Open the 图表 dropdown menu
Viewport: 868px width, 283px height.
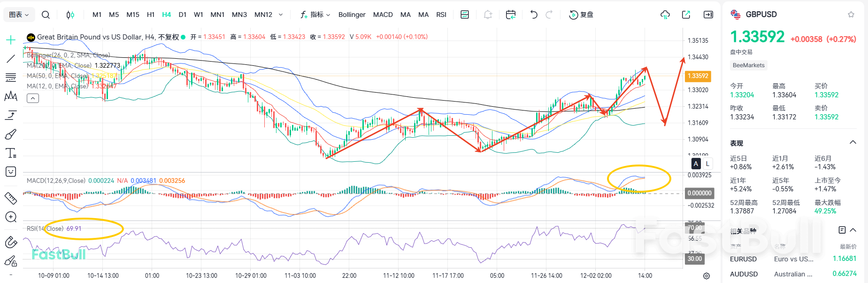click(x=19, y=15)
